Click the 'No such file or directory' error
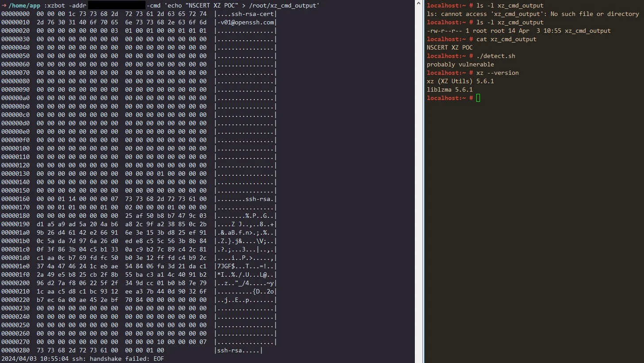 tap(594, 14)
